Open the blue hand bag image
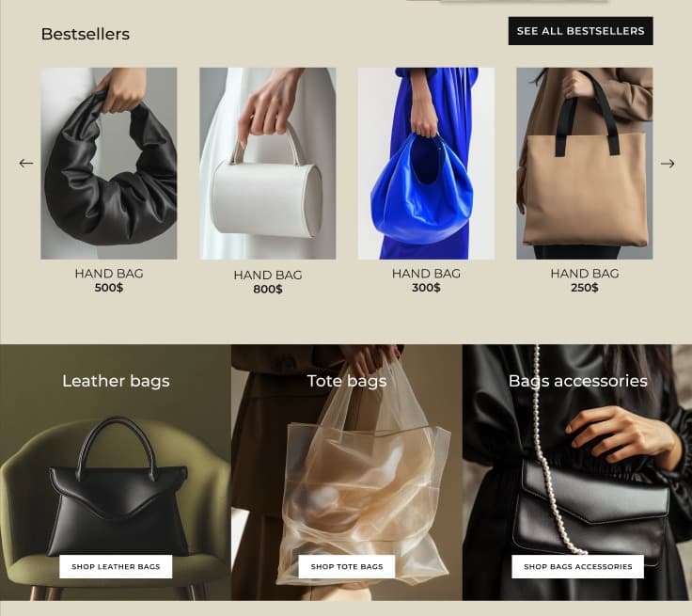692x616 pixels. [426, 164]
